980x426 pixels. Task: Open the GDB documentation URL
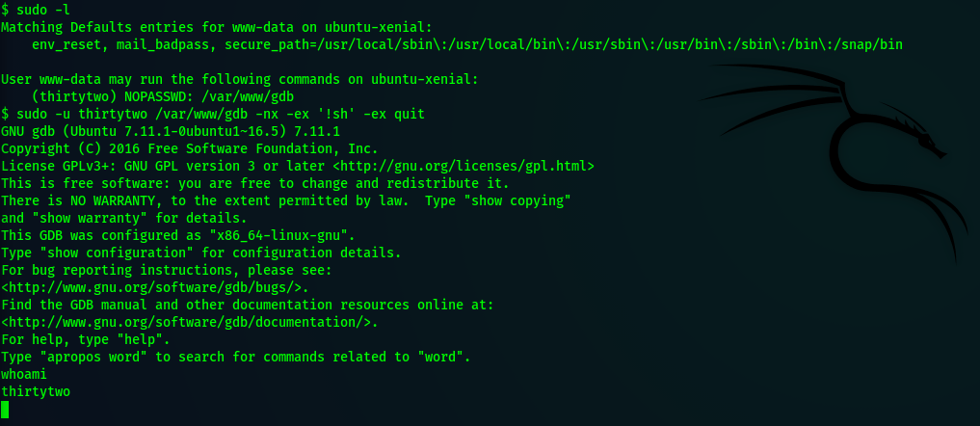pos(190,322)
